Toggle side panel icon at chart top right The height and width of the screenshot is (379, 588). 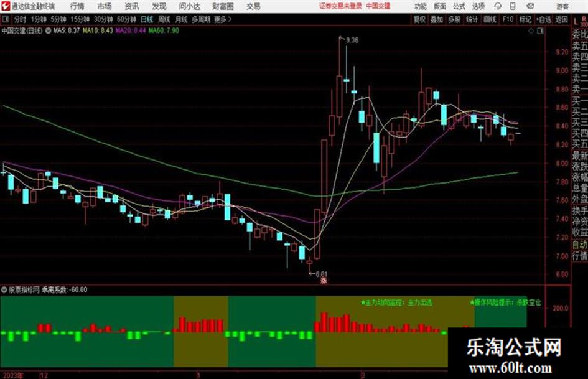click(540, 31)
